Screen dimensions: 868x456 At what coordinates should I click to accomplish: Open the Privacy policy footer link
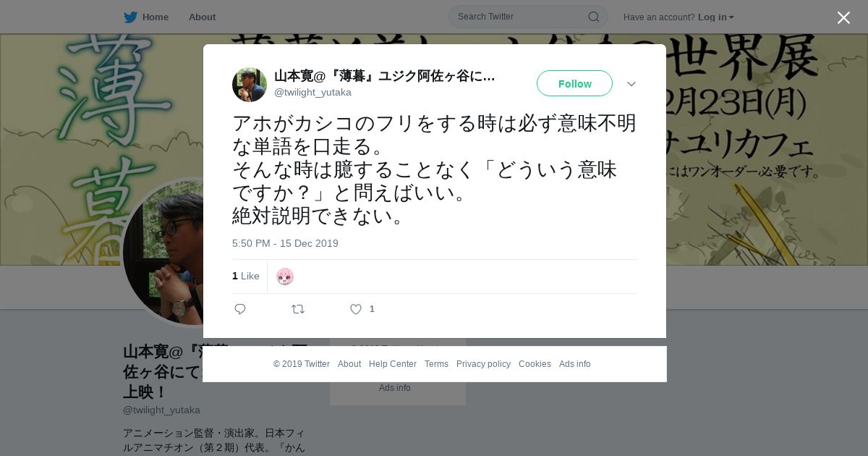[x=483, y=364]
